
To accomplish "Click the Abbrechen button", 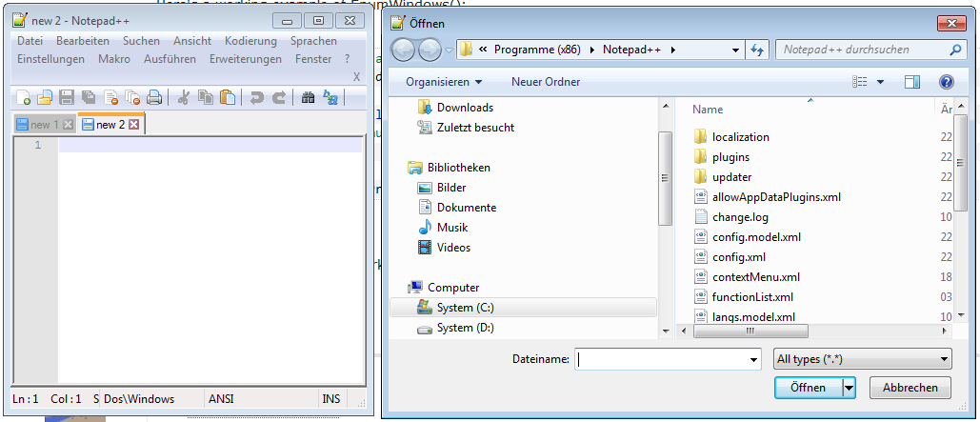I will pos(910,388).
